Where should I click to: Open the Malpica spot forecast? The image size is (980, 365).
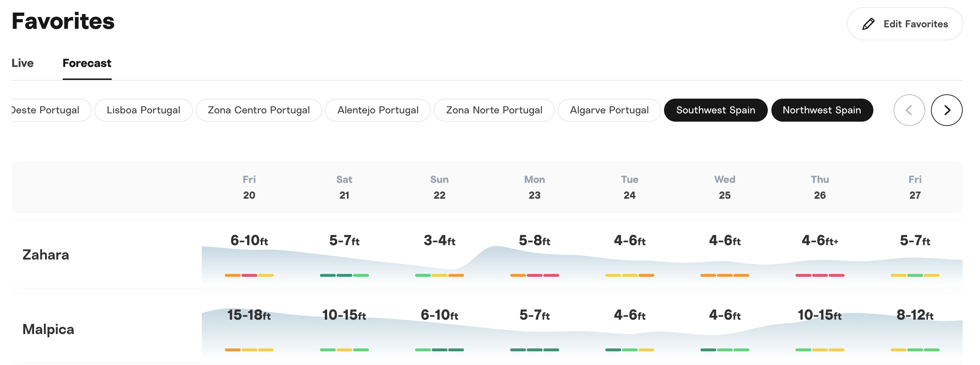pos(48,329)
